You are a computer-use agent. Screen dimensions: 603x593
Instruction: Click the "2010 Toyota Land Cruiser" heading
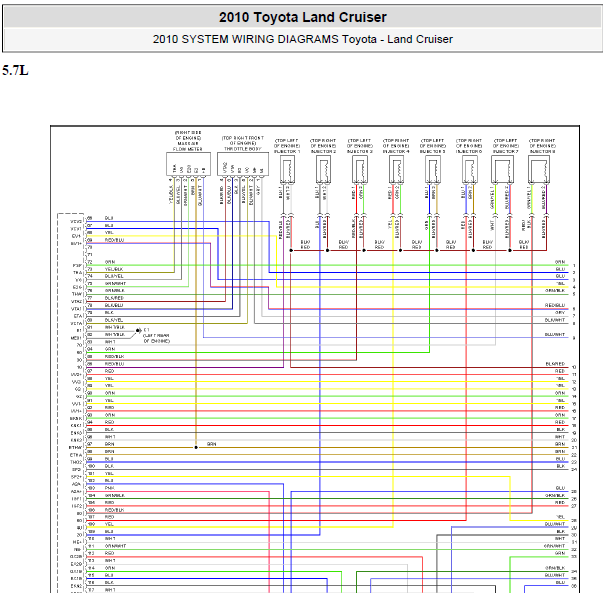pos(303,17)
